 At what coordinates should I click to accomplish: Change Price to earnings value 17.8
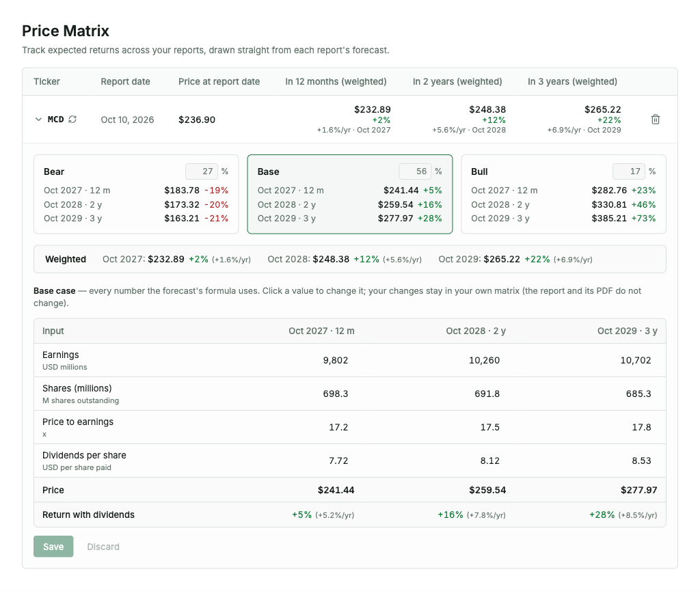pos(641,427)
